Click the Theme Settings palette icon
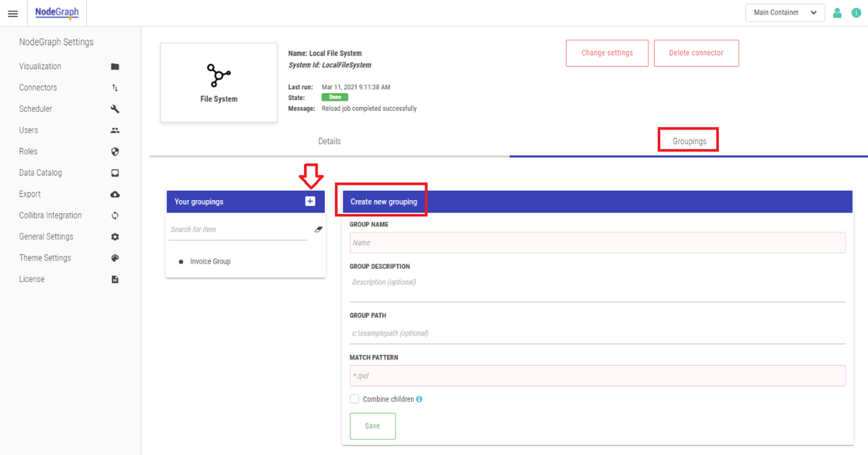This screenshot has height=455, width=868. click(115, 258)
